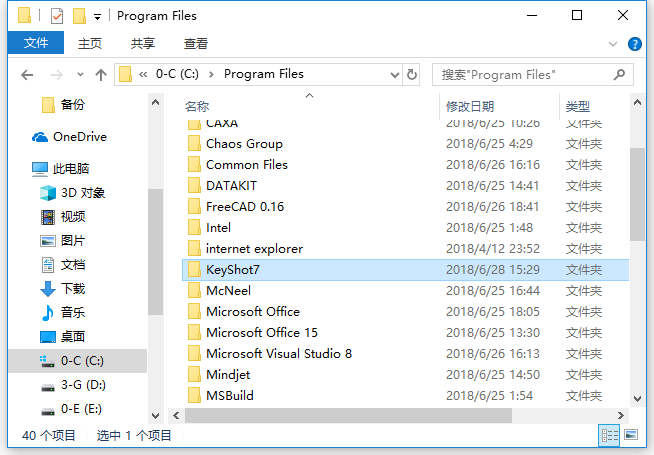This screenshot has height=455, width=654.
Task: Select the MSBuild folder name
Action: click(x=230, y=396)
